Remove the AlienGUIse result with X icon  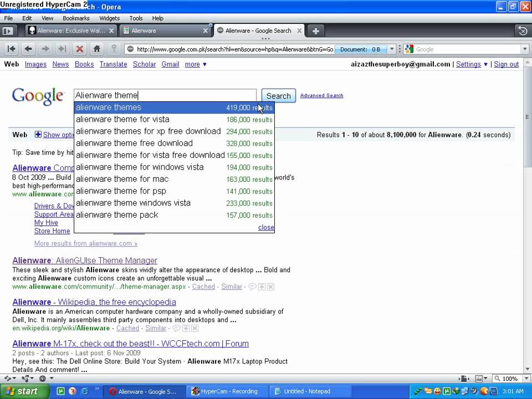pos(270,287)
